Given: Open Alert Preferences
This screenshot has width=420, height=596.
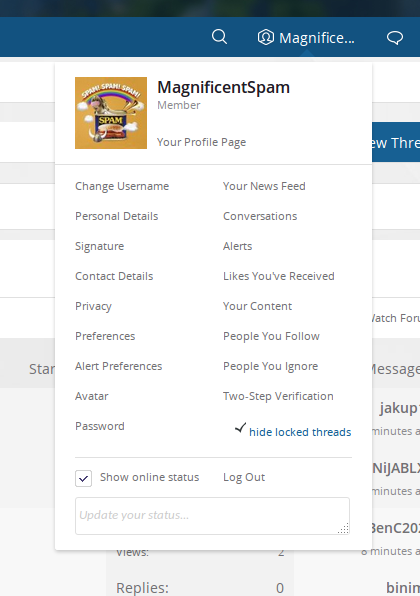Looking at the screenshot, I should click(119, 366).
